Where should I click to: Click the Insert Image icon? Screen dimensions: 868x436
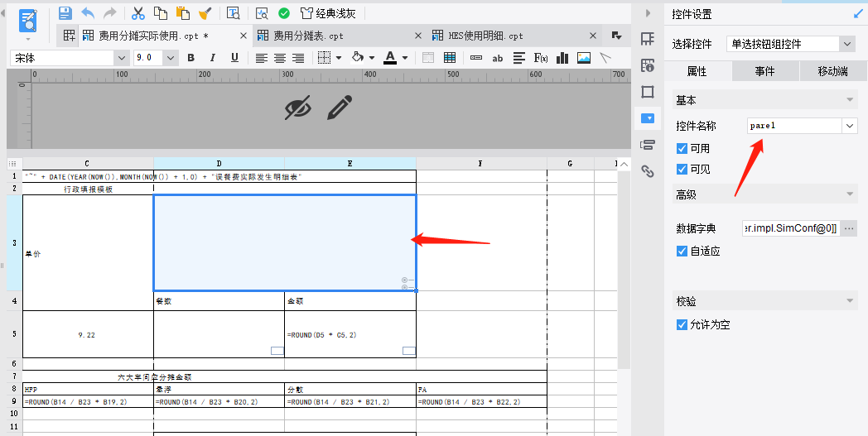click(x=584, y=58)
